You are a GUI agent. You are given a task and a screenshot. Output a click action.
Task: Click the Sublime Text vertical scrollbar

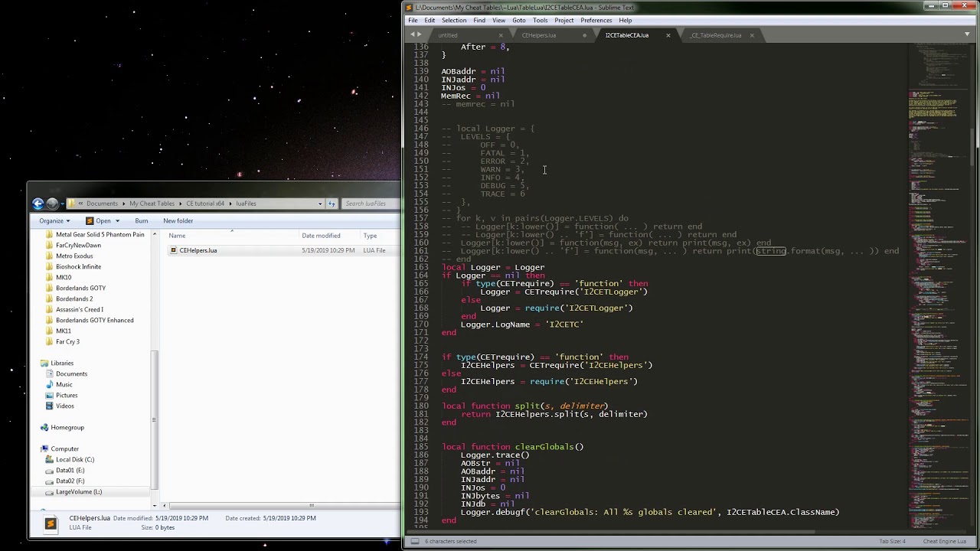click(974, 145)
